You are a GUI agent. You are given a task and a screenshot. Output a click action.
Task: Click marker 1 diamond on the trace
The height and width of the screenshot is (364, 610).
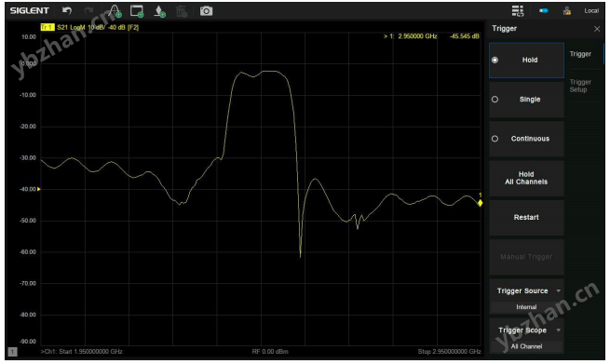(480, 203)
